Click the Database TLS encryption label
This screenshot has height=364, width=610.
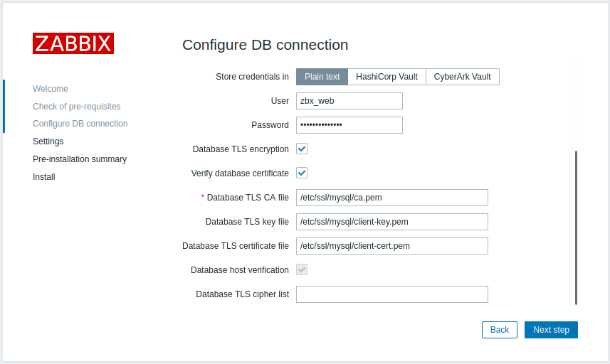coord(241,149)
